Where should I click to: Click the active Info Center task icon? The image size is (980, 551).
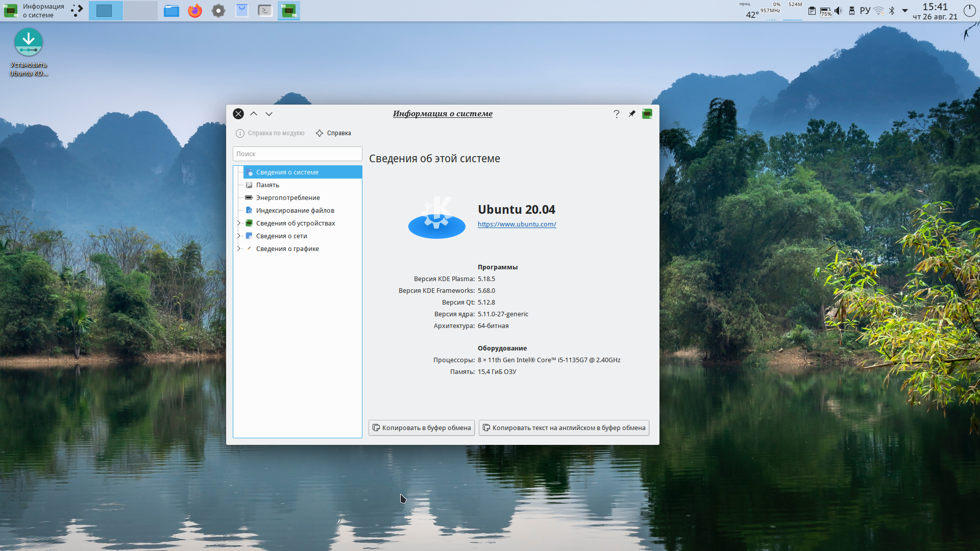tap(289, 11)
